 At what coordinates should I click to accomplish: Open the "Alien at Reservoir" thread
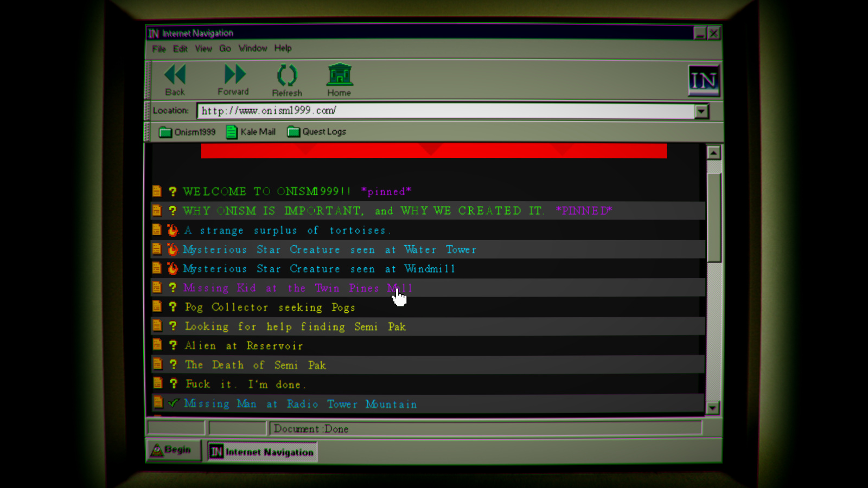click(x=244, y=346)
